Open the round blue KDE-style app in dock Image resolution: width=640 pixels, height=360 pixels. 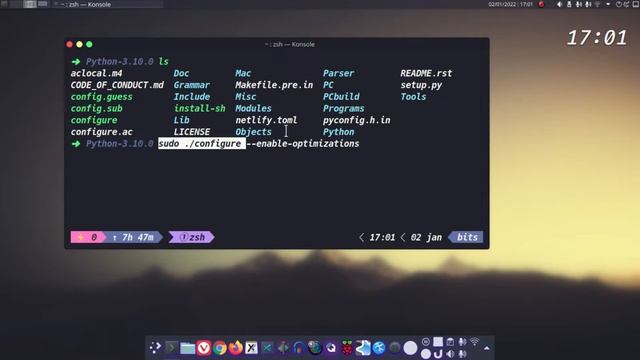[x=379, y=348]
